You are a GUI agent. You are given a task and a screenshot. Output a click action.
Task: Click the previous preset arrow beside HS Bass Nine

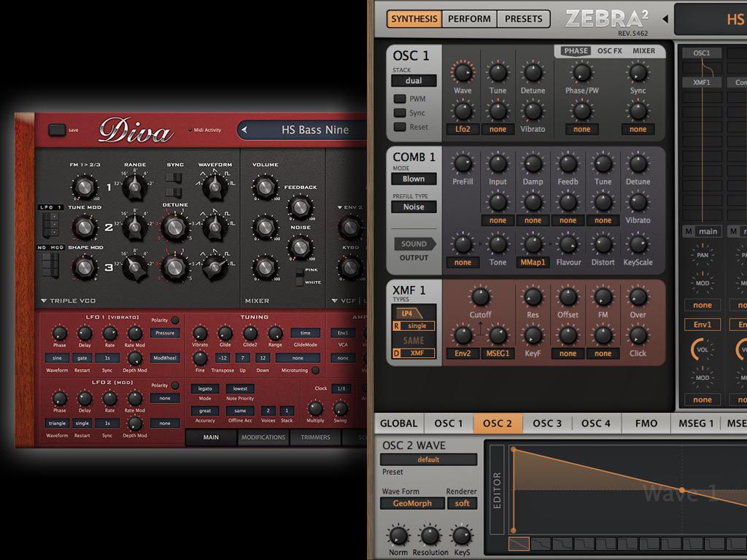coord(245,131)
